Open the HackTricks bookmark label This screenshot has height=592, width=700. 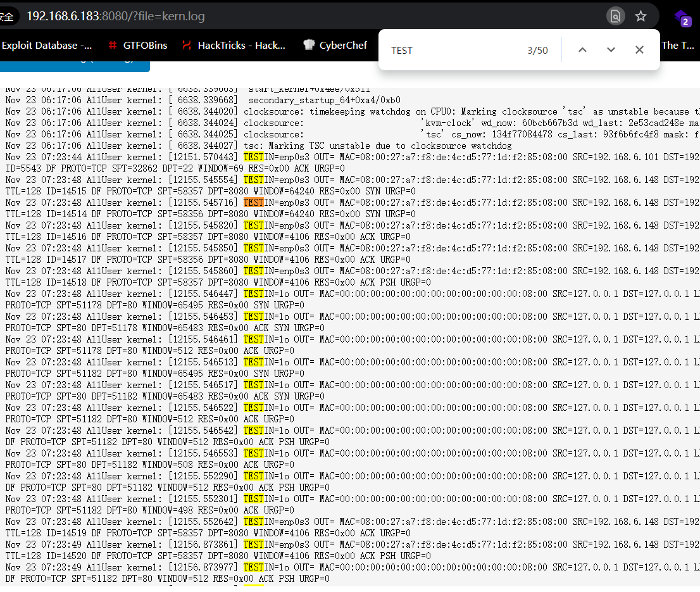(x=241, y=45)
